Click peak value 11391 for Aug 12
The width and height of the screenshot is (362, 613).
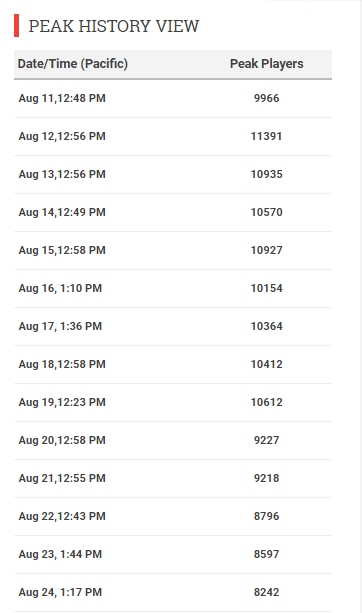coord(267,136)
